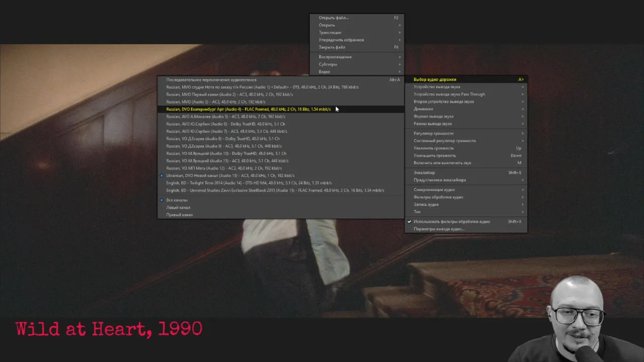Select Audio 11 М.Яроцкий AC3 track
Image resolution: width=644 pixels, height=362 pixels.
(x=281, y=161)
